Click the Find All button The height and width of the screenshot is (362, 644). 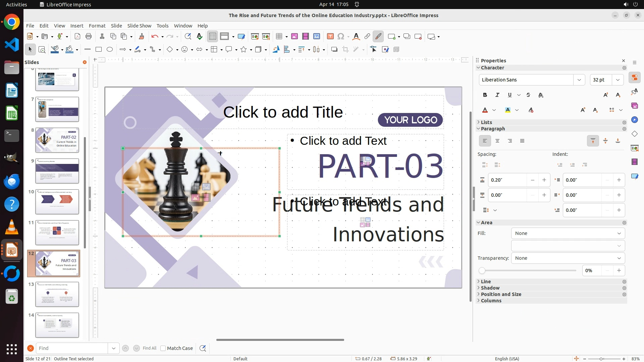tap(149, 348)
